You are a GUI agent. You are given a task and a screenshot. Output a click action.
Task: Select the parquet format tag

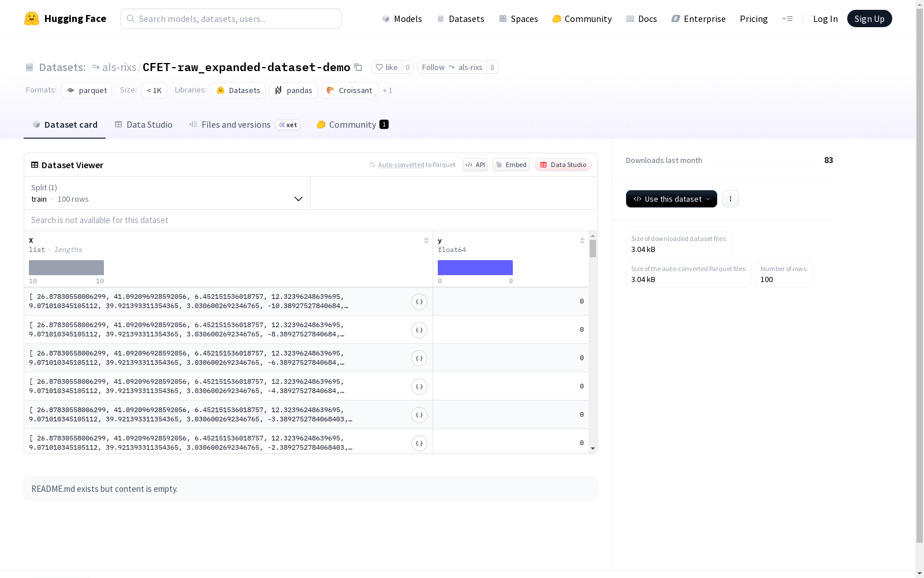[x=87, y=90]
